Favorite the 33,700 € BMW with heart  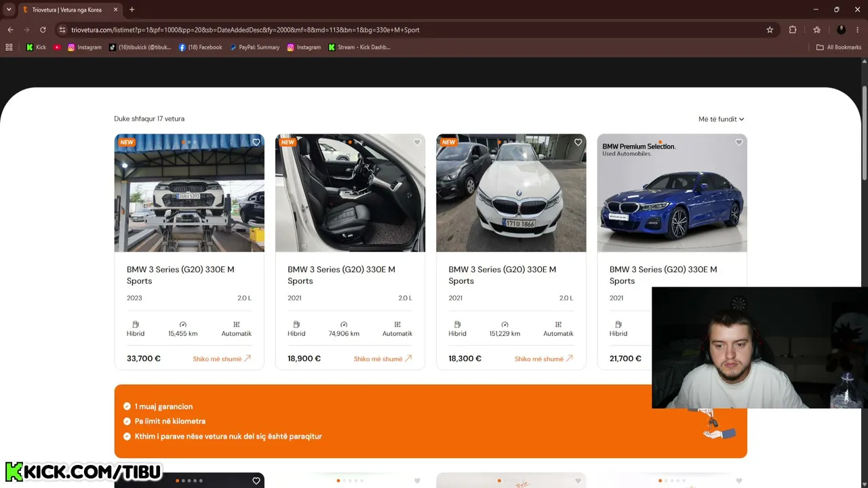coord(256,142)
